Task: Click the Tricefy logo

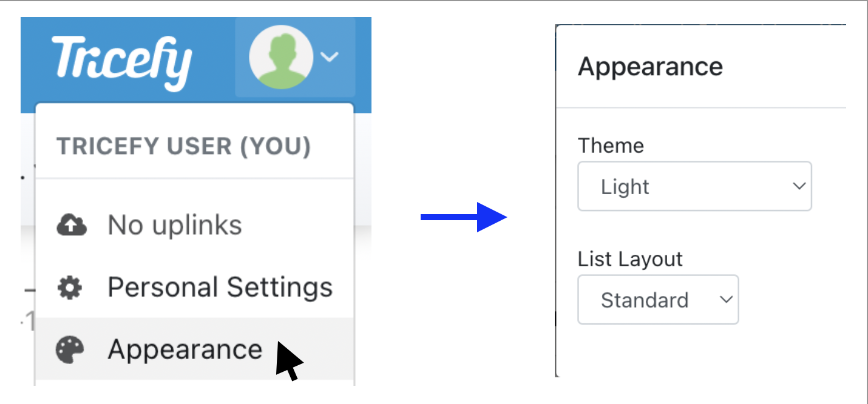Action: point(121,61)
